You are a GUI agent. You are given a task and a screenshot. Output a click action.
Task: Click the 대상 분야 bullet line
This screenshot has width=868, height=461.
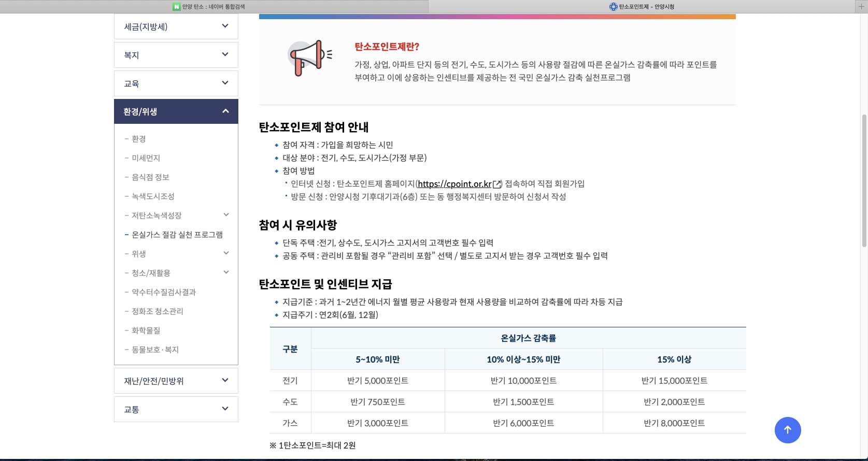pyautogui.click(x=354, y=157)
